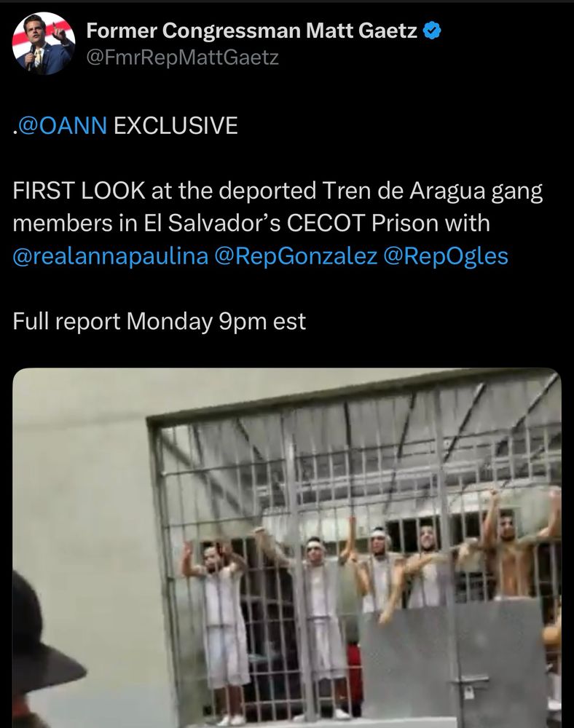Play the CECOT prison video thumbnail
574x728 pixels.
point(287,548)
